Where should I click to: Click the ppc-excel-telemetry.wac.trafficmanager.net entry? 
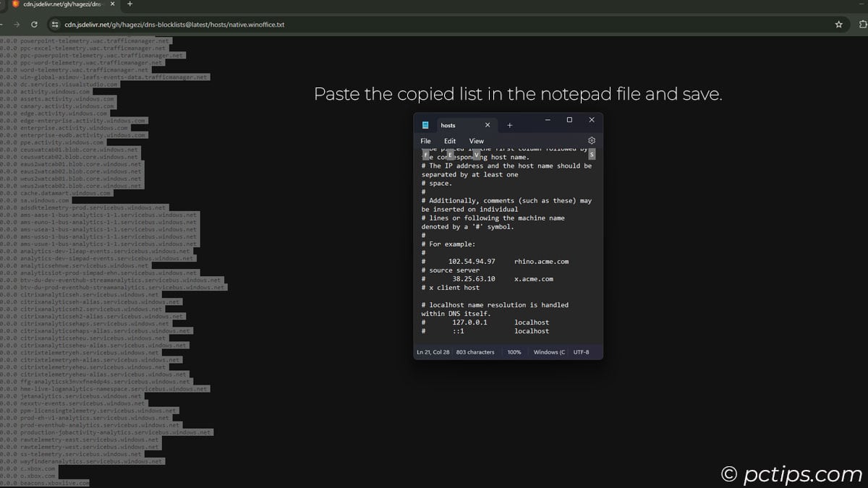93,48
